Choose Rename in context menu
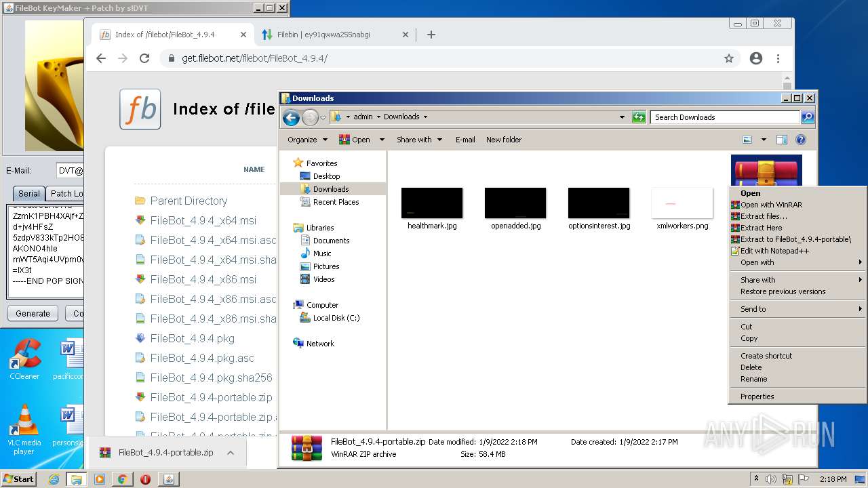The height and width of the screenshot is (488, 868). coord(797,379)
